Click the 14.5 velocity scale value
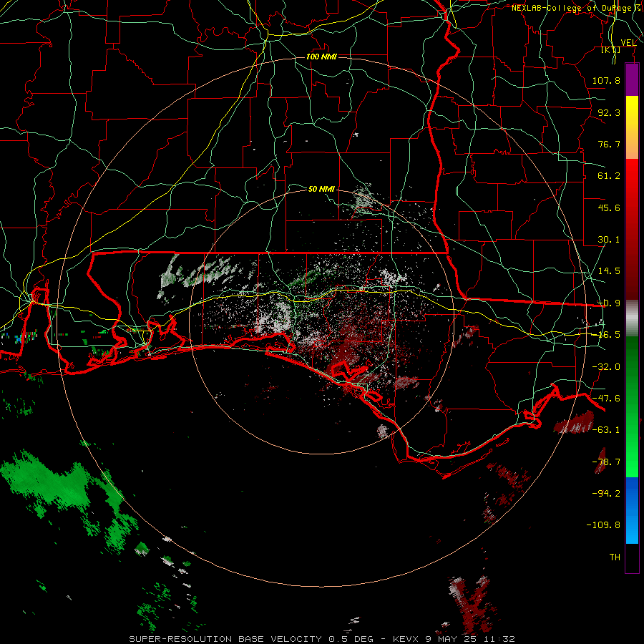 click(x=609, y=271)
